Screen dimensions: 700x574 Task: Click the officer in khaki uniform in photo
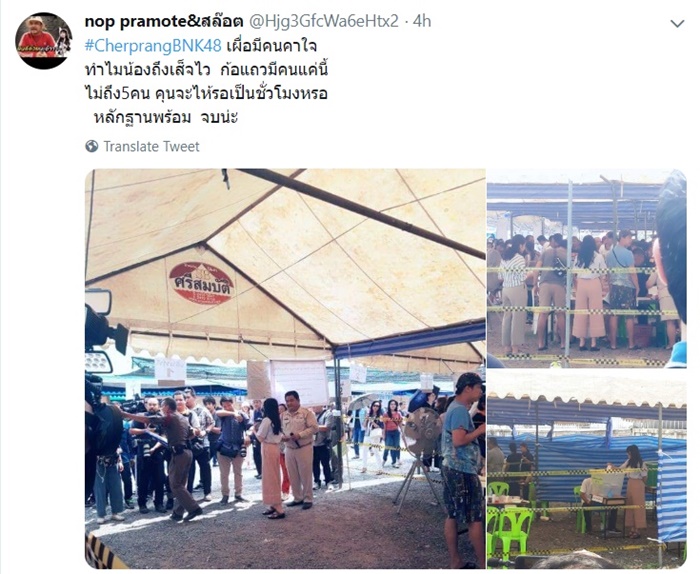coord(299,450)
